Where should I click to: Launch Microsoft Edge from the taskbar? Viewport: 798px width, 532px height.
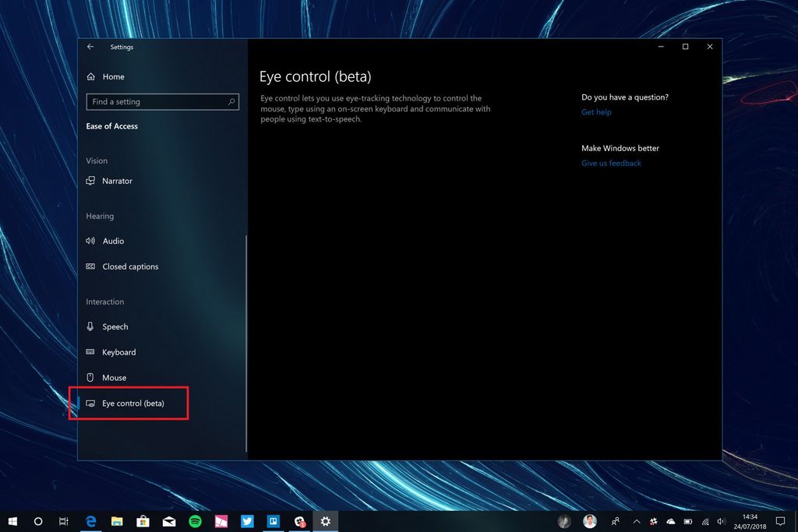[91, 521]
